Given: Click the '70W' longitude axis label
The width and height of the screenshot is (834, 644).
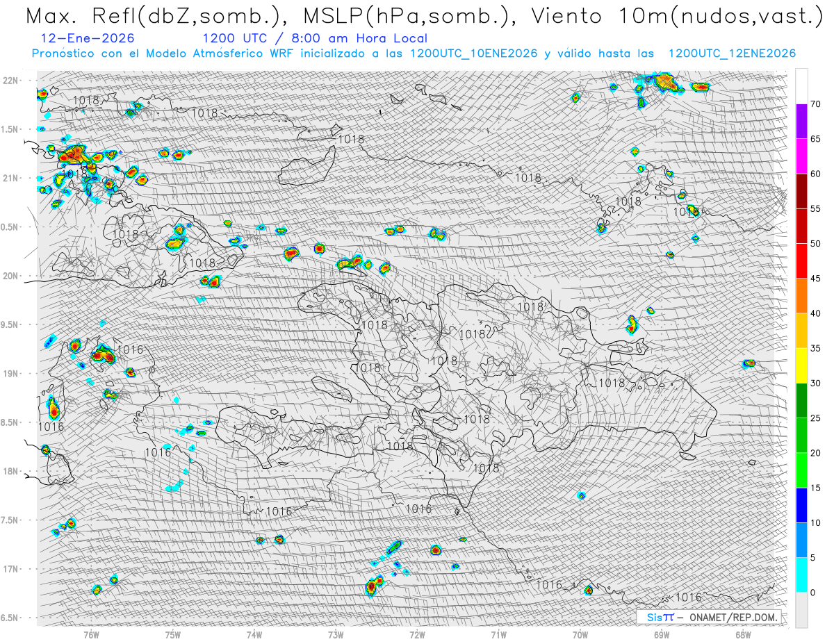Looking at the screenshot, I should click(580, 634).
